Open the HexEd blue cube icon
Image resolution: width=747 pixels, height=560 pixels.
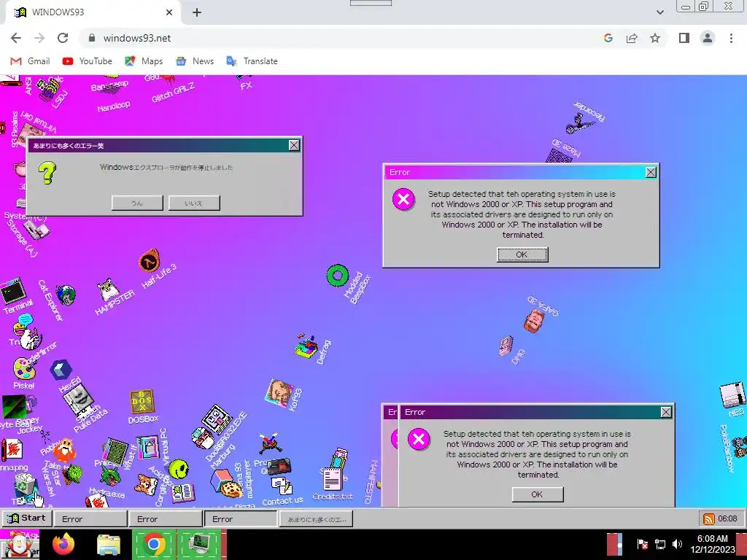[61, 370]
